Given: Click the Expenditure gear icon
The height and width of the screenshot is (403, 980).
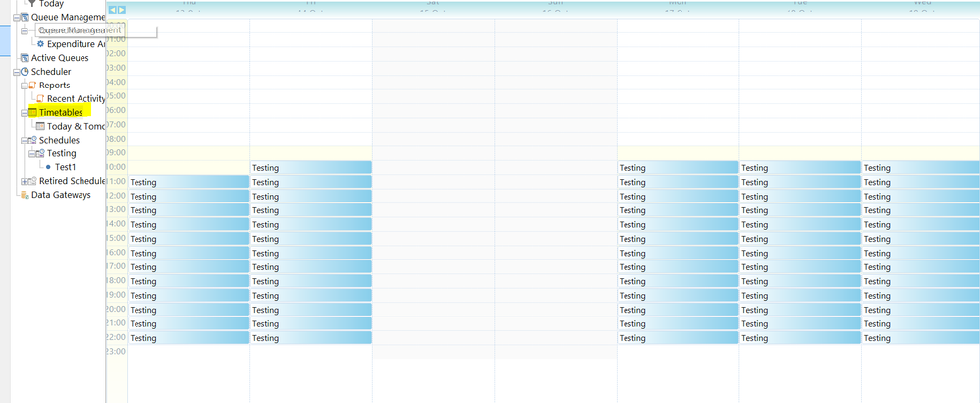Looking at the screenshot, I should pos(40,44).
